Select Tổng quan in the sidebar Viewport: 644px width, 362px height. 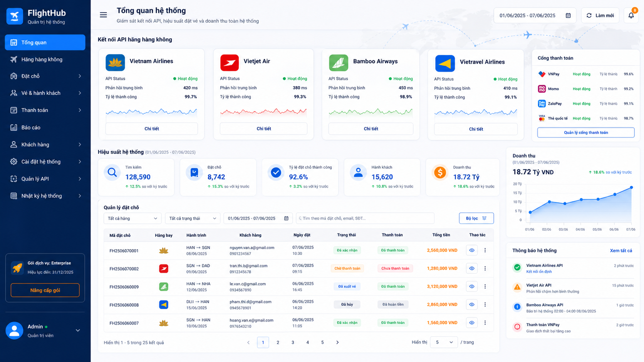tap(45, 42)
